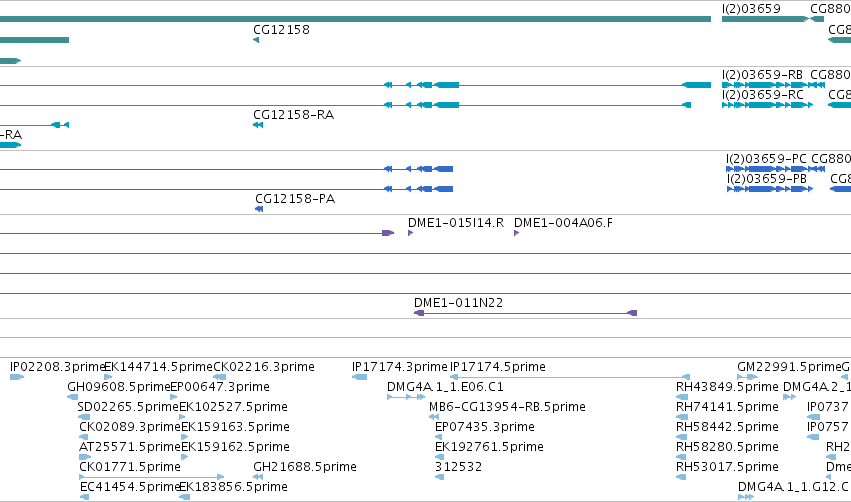Image resolution: width=851 pixels, height=502 pixels.
Task: Click the IP02208.3prime EST label
Action: 57,367
